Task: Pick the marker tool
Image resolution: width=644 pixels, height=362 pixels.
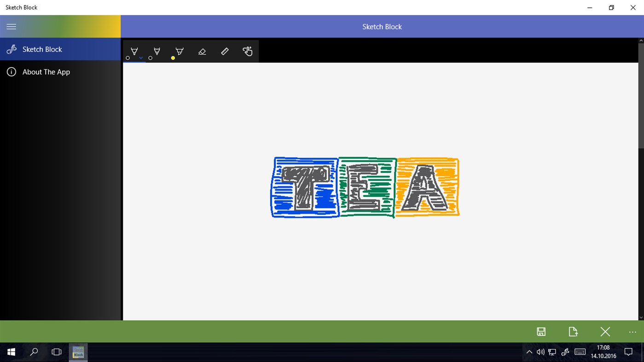Action: [x=179, y=51]
